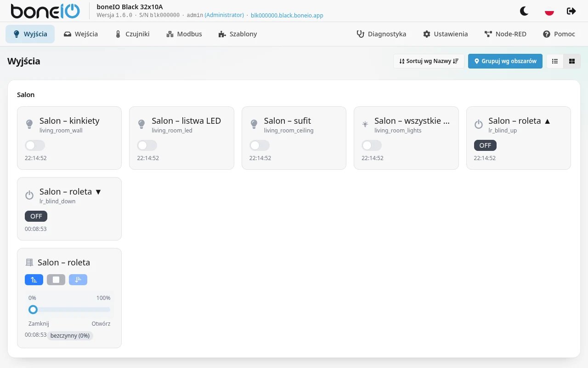
Task: Click the (Administrator) role link
Action: coord(224,15)
